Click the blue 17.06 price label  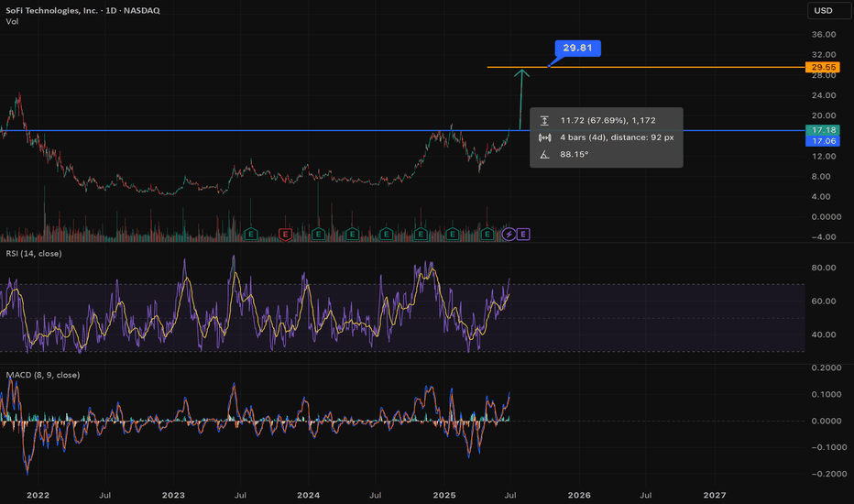pos(823,141)
